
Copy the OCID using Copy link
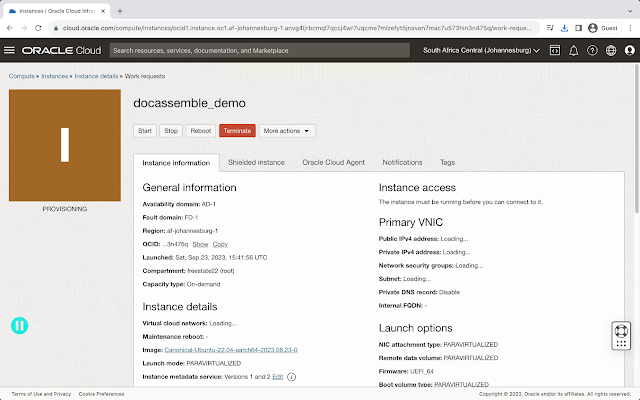220,244
